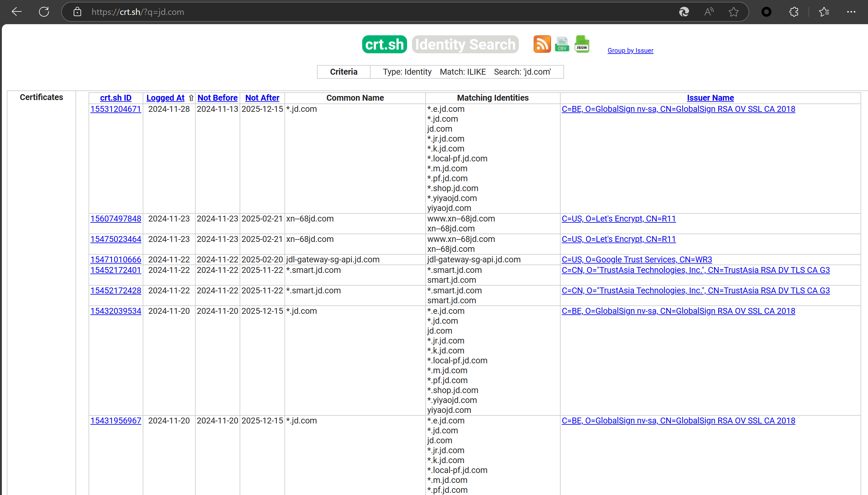The image size is (868, 495).
Task: Select www.xn--68jd.com in row 15607497848
Action: pos(461,219)
